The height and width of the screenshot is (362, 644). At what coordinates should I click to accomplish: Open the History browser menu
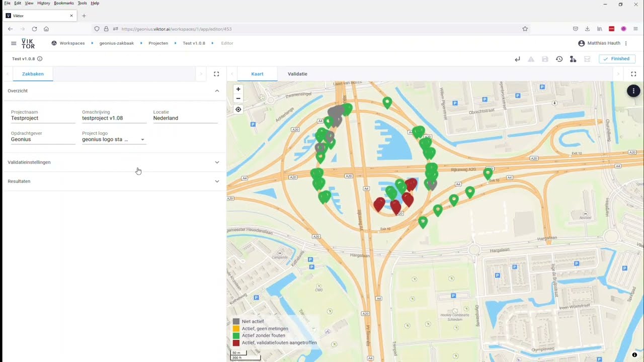tap(44, 3)
